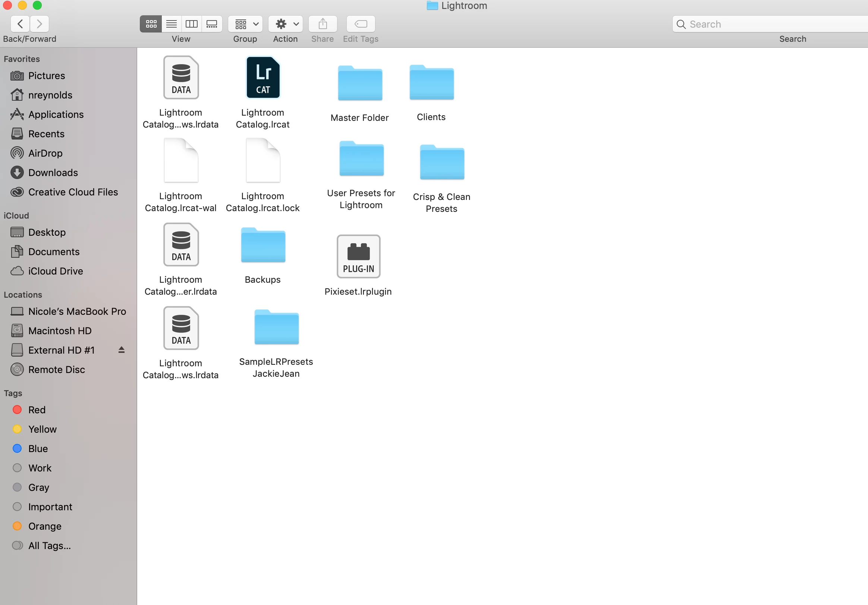Select icon view mode

click(151, 24)
